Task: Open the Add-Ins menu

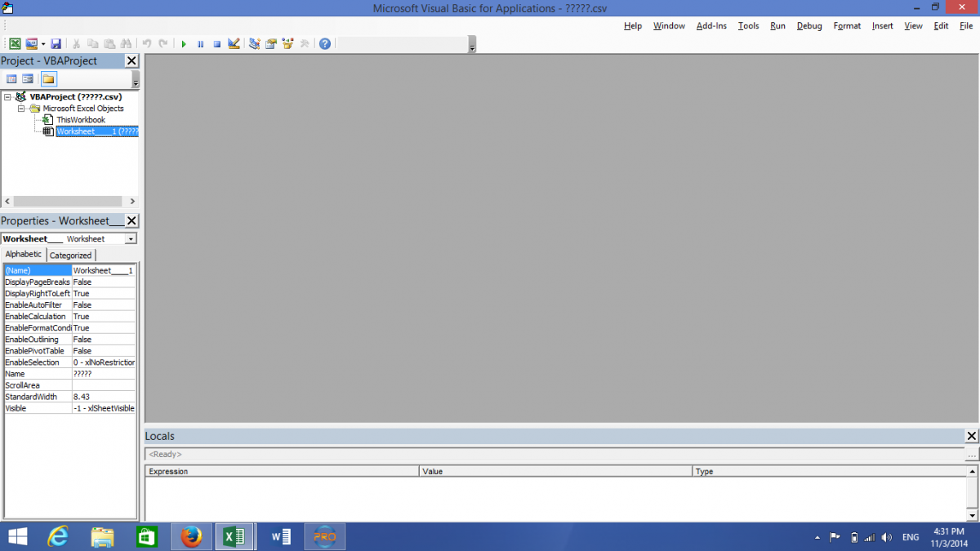Action: point(711,26)
